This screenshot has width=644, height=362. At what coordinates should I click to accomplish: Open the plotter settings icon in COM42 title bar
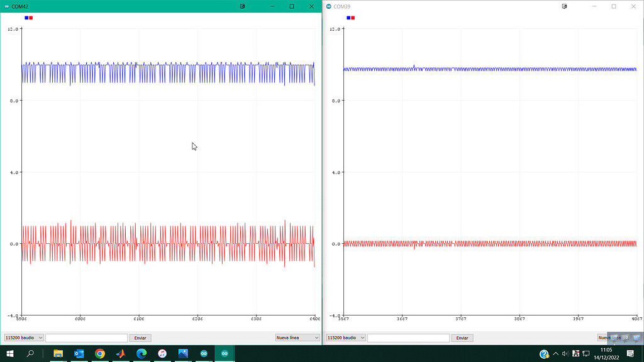click(241, 6)
